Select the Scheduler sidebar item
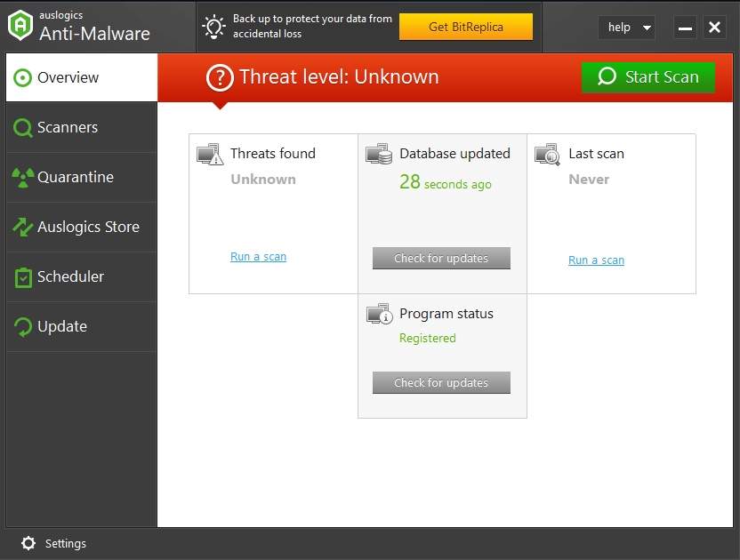 (x=82, y=276)
